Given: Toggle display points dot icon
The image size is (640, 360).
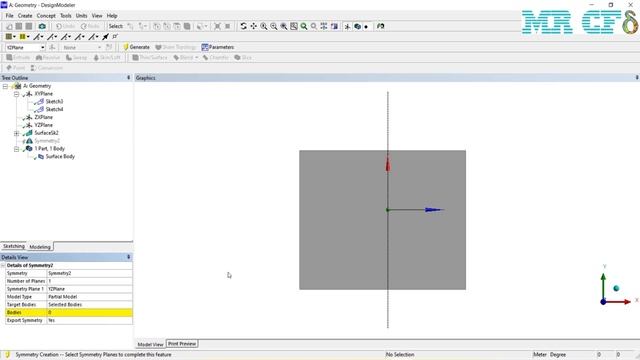Looking at the screenshot, I should click(x=366, y=27).
